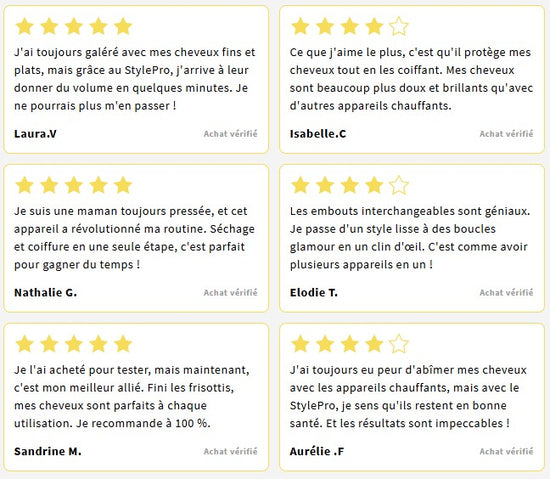Click Sandrine M.'s review text about frisottis
Screen dimensions: 550x479
[x=132, y=397]
